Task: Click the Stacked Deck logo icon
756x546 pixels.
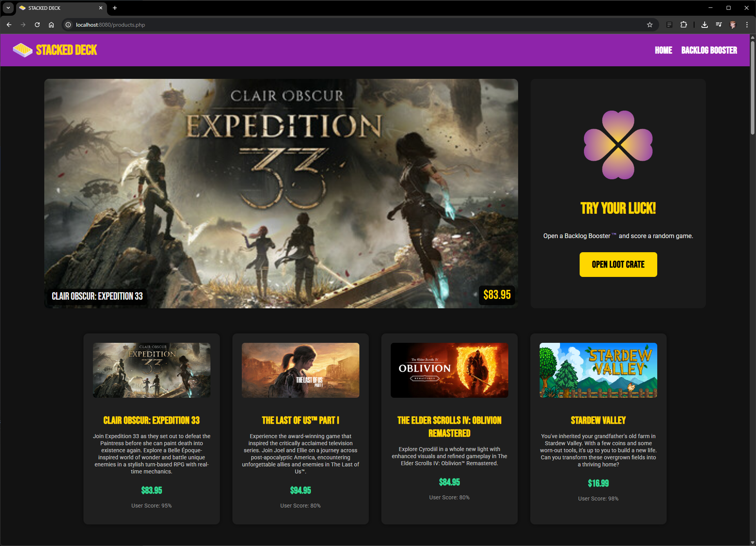Action: click(x=22, y=50)
